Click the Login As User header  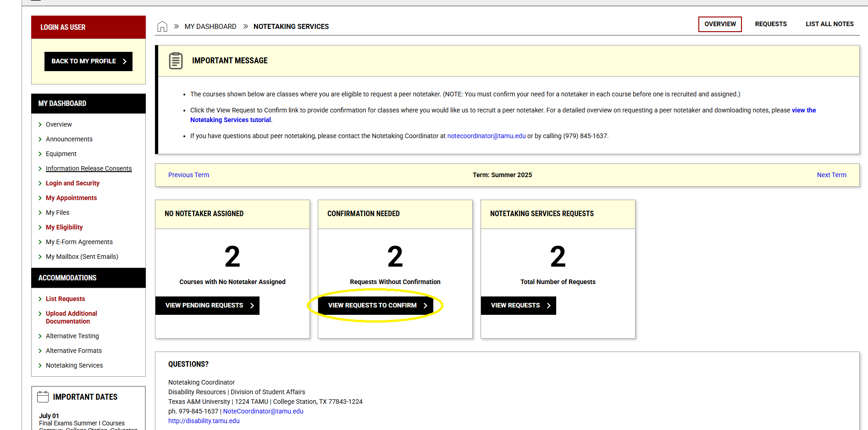click(88, 27)
